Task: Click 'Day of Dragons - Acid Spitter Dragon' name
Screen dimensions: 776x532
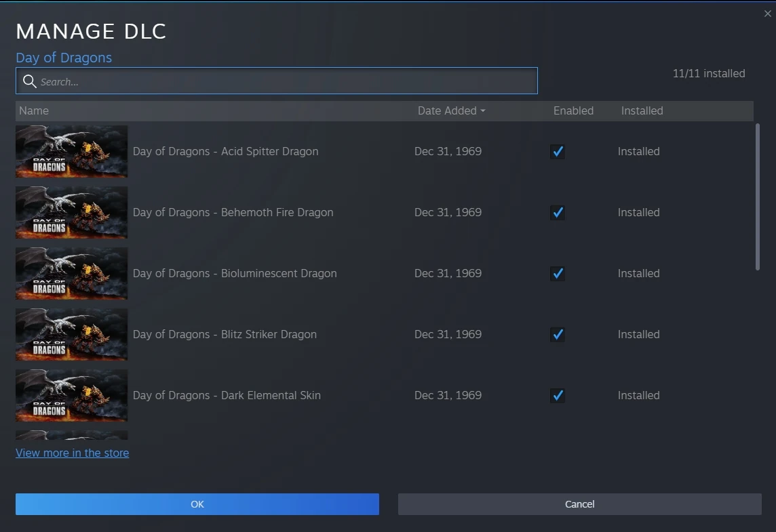Action: tap(225, 151)
